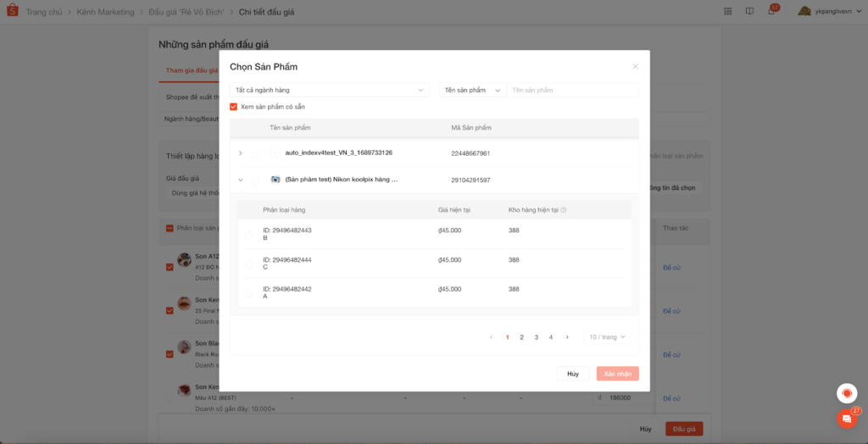This screenshot has height=444, width=868.
Task: Open Tất cả ngành hàng category dropdown
Action: (330, 90)
